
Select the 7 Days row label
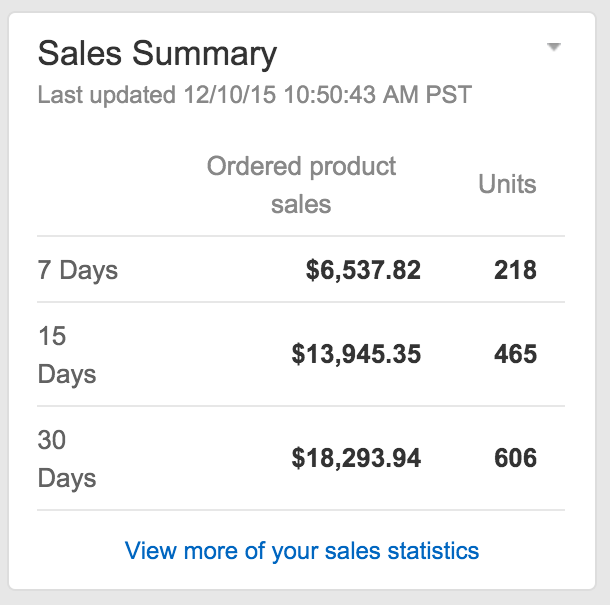pos(78,270)
